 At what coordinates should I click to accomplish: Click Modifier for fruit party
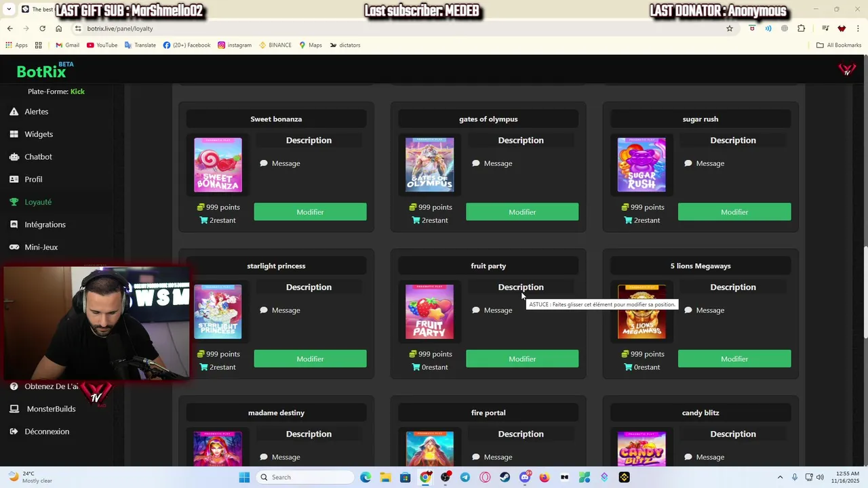[x=522, y=359]
